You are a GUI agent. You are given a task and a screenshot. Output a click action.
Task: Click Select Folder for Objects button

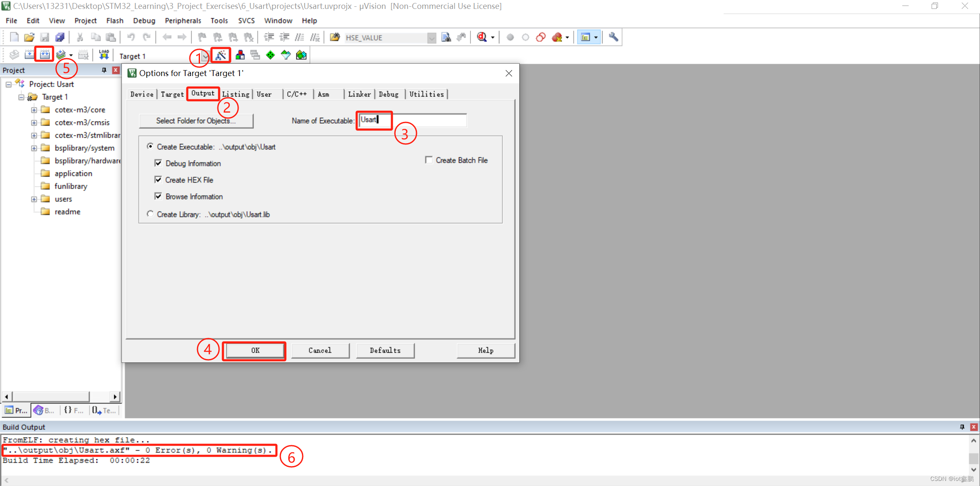tap(196, 121)
